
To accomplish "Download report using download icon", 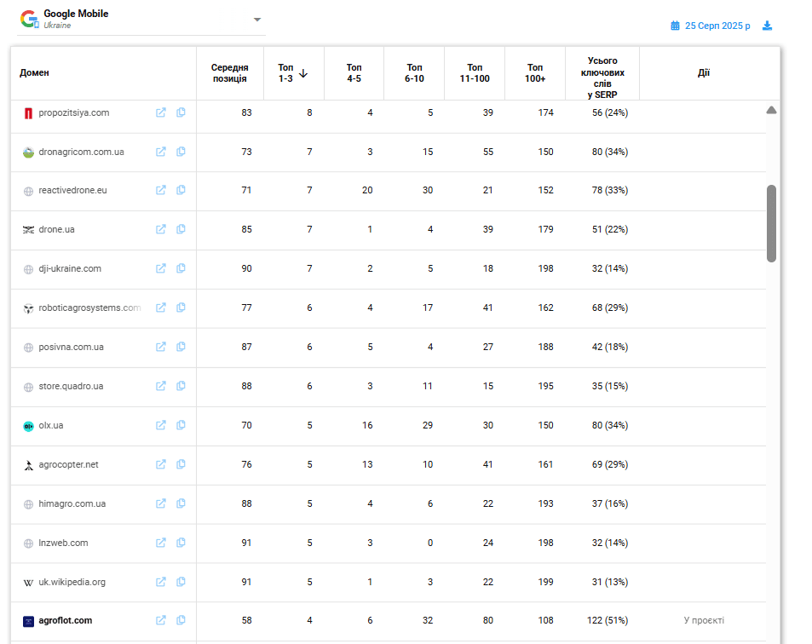I will click(x=768, y=26).
